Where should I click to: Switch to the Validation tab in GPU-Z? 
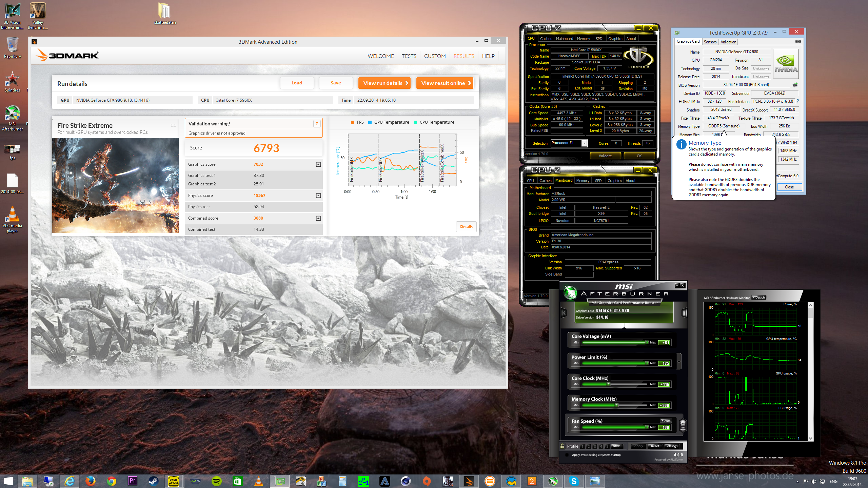[728, 42]
